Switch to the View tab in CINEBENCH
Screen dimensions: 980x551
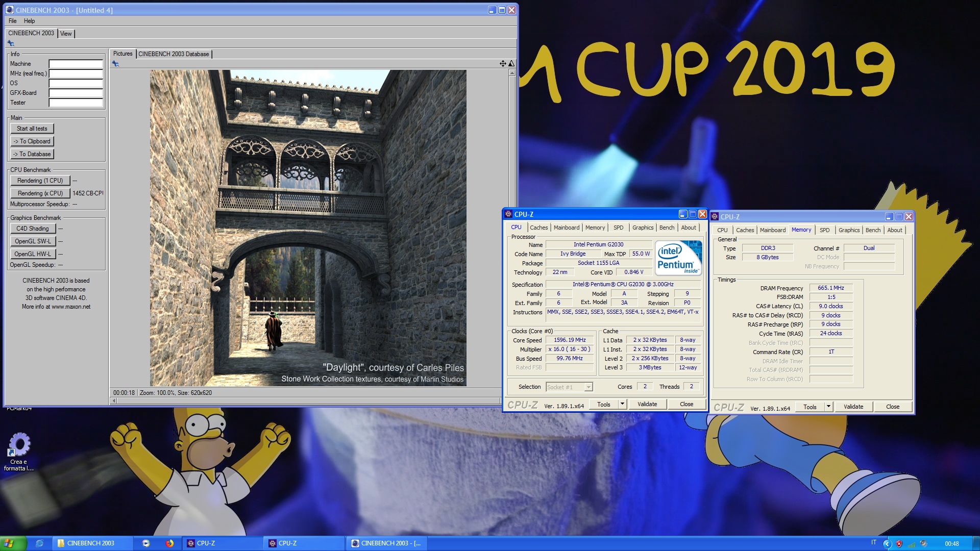point(66,34)
